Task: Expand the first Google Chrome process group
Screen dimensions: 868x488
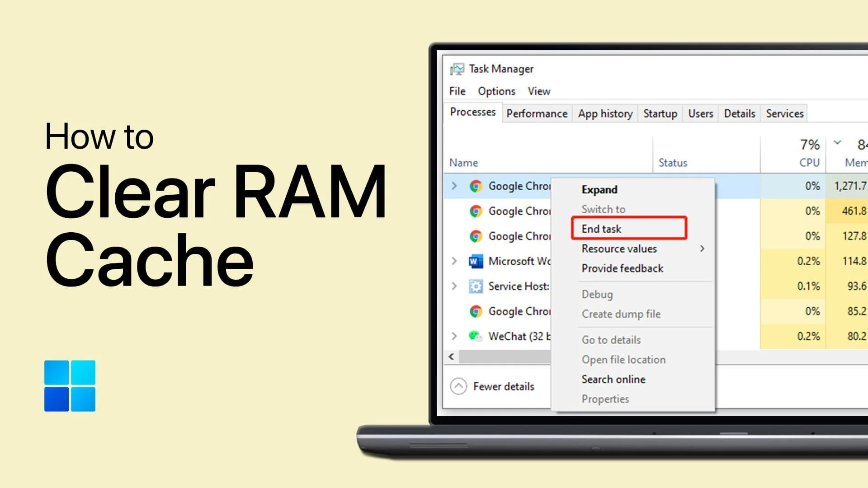Action: pos(454,186)
